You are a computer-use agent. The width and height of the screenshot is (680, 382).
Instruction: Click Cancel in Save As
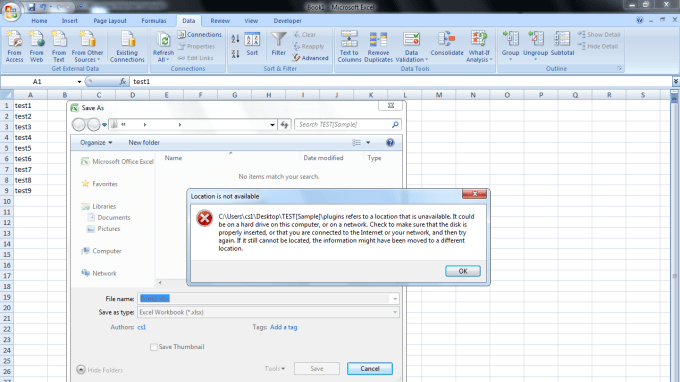(369, 369)
